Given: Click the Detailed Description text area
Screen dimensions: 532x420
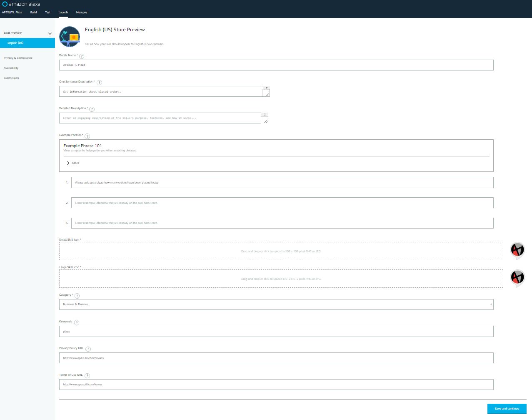Looking at the screenshot, I should (160, 118).
